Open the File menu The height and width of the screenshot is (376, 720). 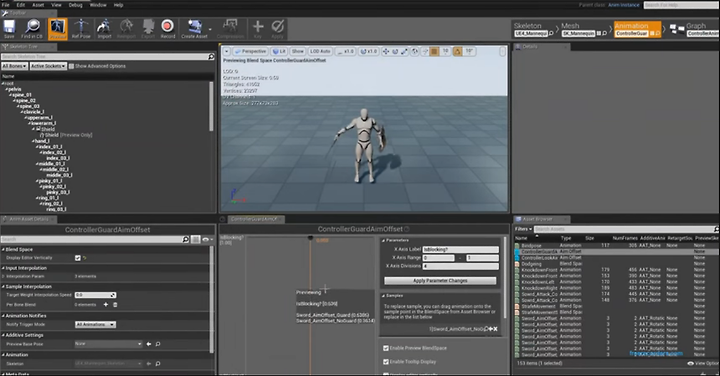coord(6,5)
